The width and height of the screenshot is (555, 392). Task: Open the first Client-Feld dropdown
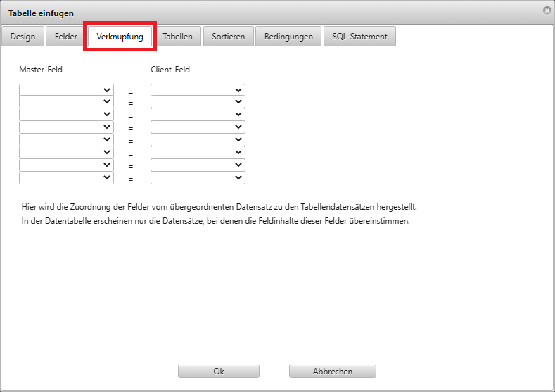click(198, 90)
